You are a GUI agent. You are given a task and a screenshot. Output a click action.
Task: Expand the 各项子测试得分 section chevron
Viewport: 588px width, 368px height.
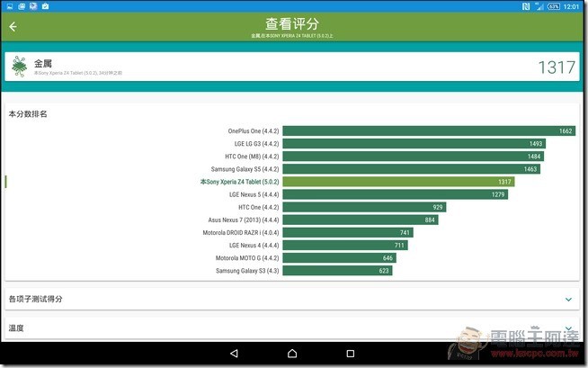(x=568, y=300)
